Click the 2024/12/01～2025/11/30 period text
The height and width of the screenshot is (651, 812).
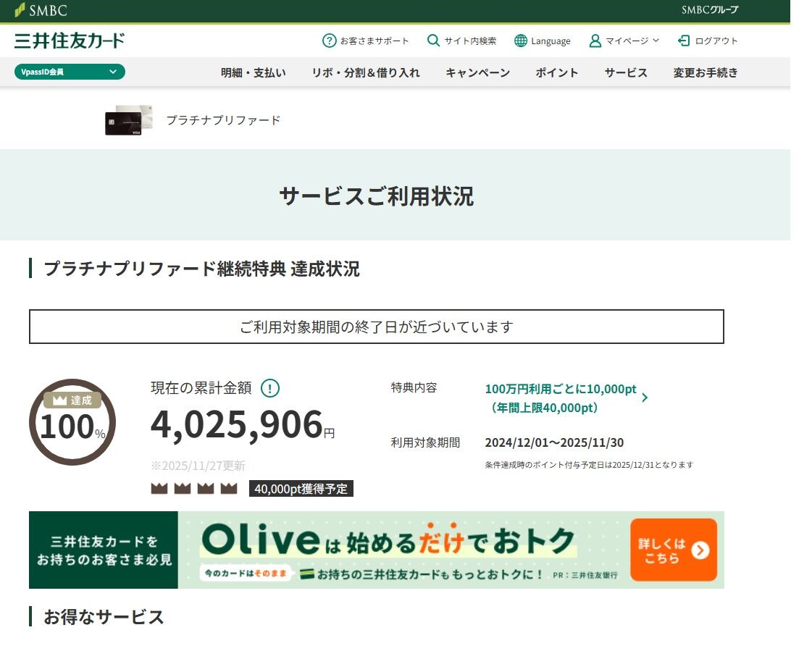(554, 442)
